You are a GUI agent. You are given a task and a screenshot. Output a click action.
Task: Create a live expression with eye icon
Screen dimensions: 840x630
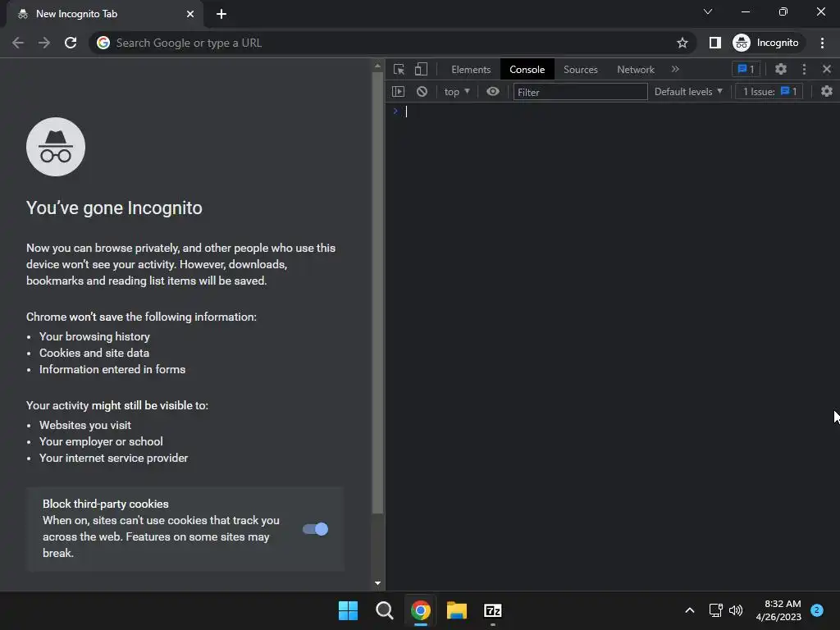493,92
